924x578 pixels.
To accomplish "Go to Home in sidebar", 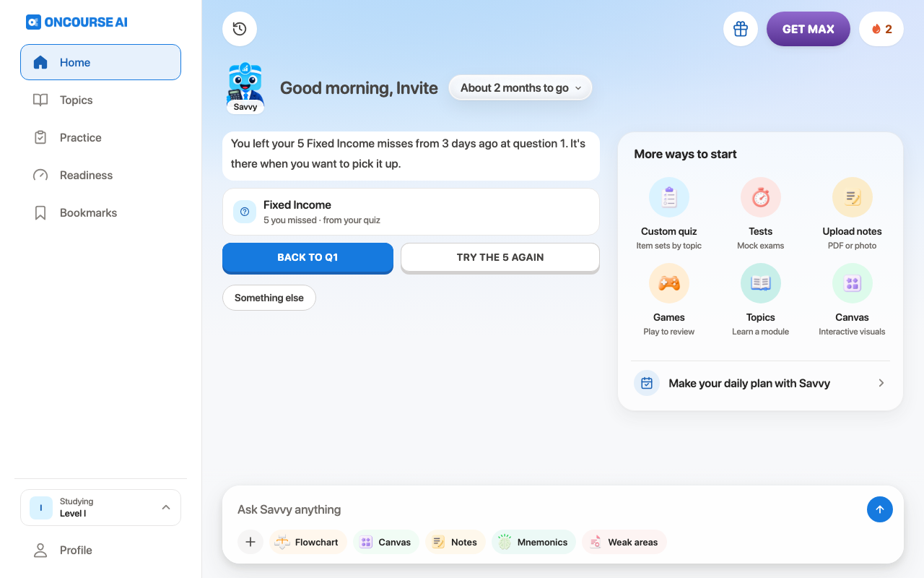I will click(x=100, y=62).
